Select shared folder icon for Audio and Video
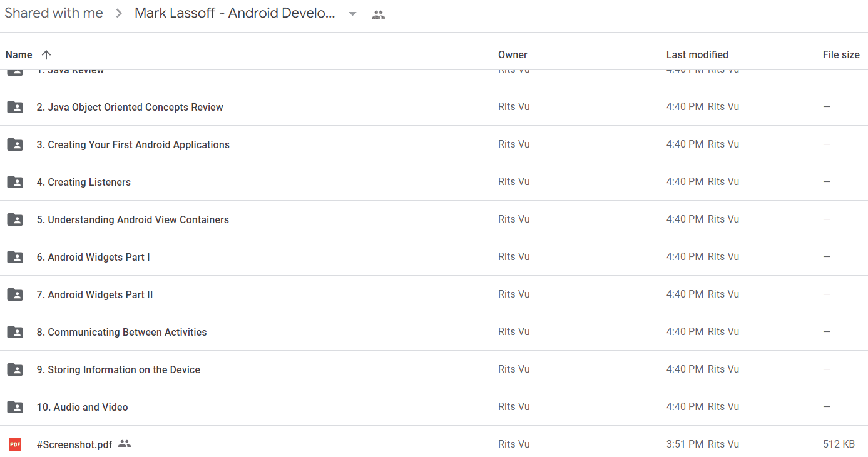 tap(15, 407)
